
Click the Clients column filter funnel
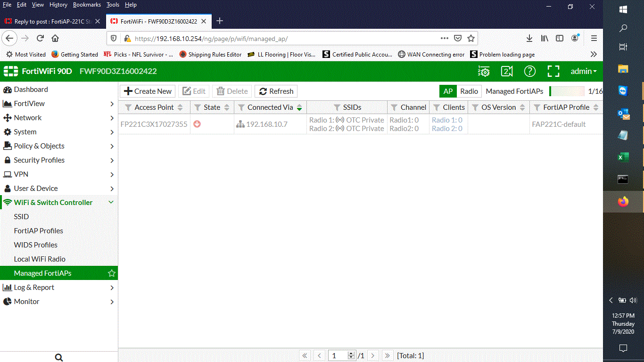(x=437, y=107)
